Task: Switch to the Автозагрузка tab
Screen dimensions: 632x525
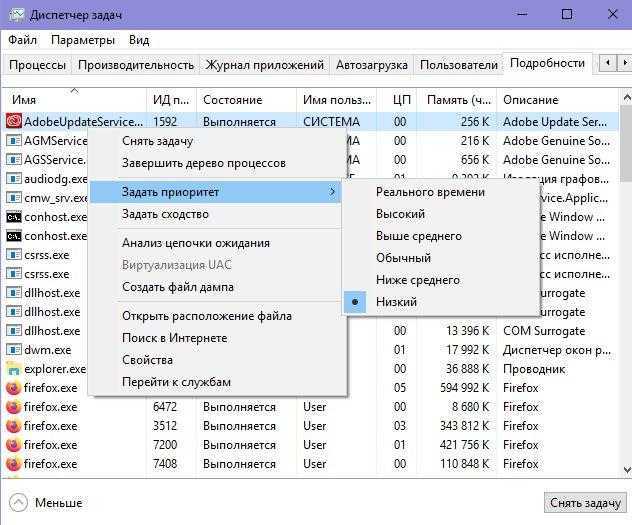Action: [x=372, y=65]
